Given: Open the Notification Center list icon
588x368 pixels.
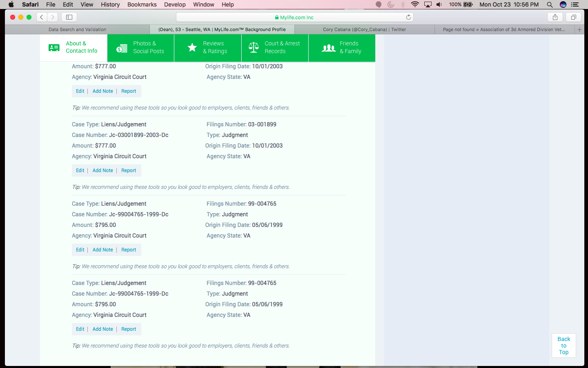Looking at the screenshot, I should pos(575,4).
